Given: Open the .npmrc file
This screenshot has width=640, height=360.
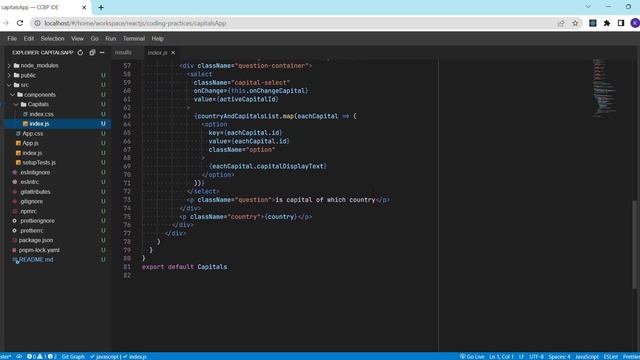Looking at the screenshot, I should pyautogui.click(x=28, y=211).
